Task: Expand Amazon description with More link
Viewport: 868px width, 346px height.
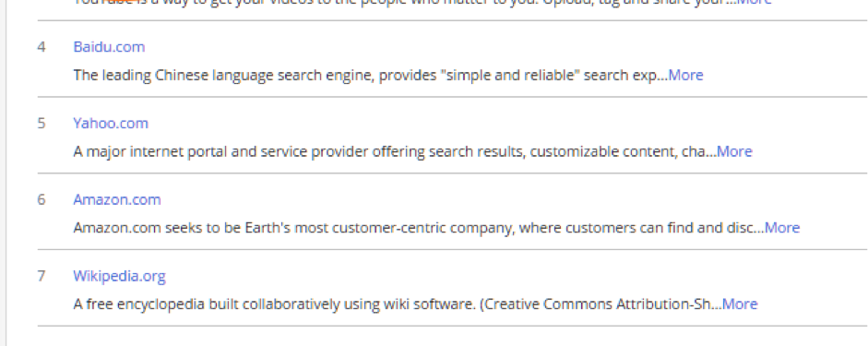Action: pyautogui.click(x=782, y=228)
